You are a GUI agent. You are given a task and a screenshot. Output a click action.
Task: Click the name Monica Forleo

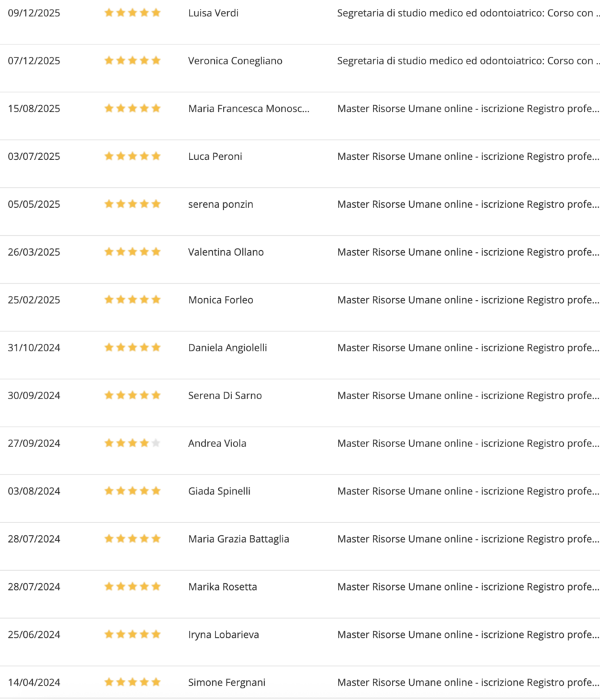click(x=220, y=300)
